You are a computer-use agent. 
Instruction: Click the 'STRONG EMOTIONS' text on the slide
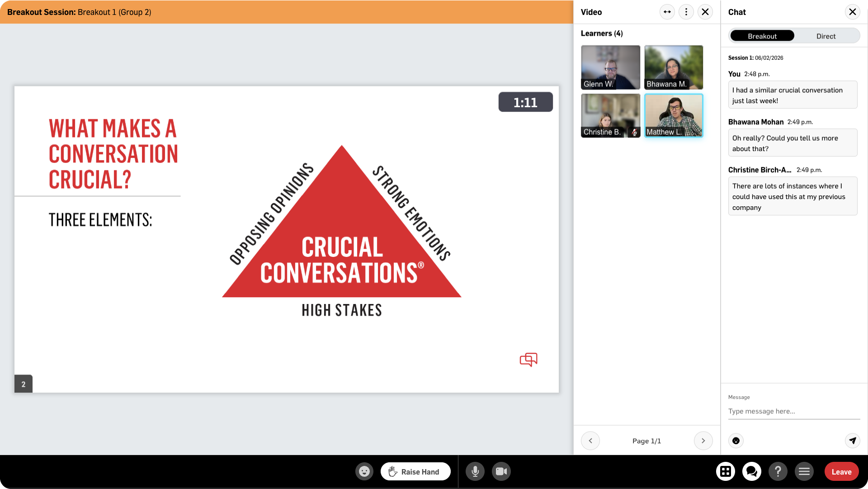(x=411, y=214)
